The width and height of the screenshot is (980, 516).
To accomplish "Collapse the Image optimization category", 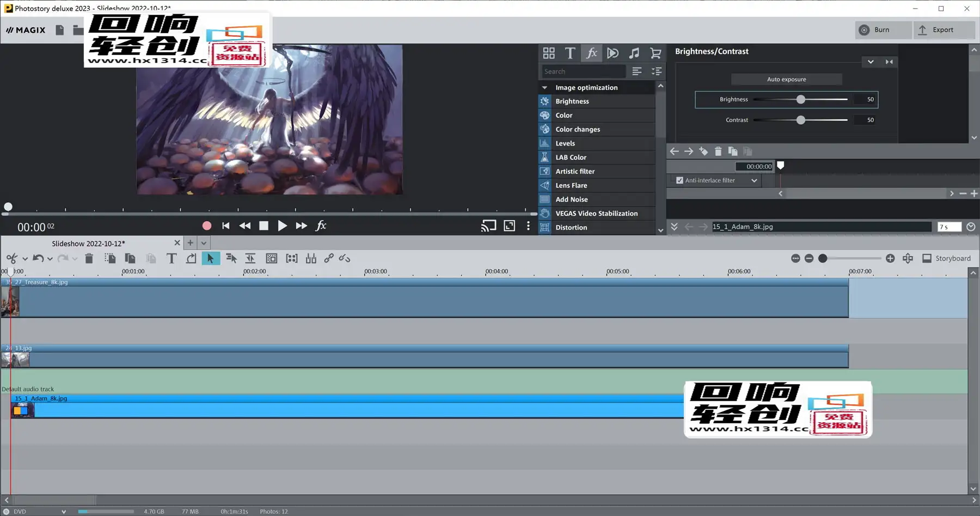I will click(x=544, y=87).
